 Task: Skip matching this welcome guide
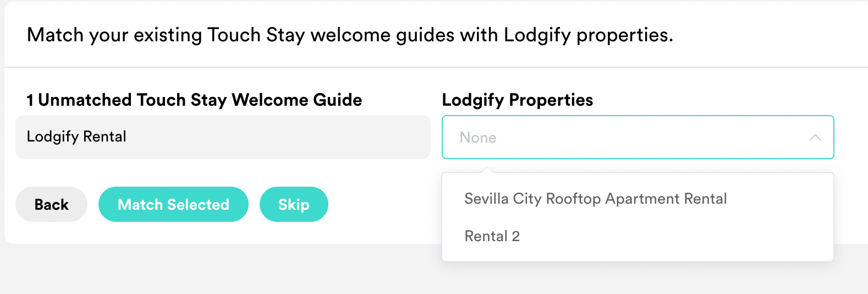pyautogui.click(x=294, y=204)
